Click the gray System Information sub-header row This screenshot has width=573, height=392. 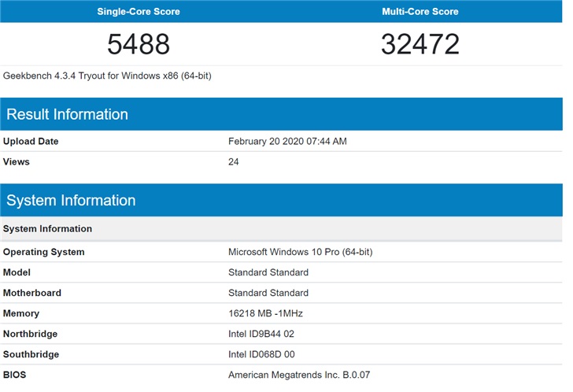[47, 229]
